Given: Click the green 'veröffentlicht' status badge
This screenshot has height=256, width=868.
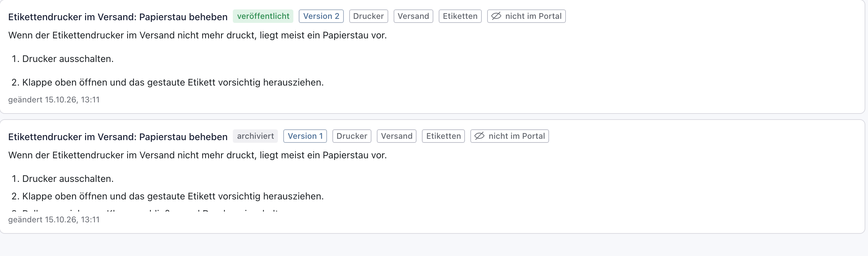Looking at the screenshot, I should tap(263, 16).
